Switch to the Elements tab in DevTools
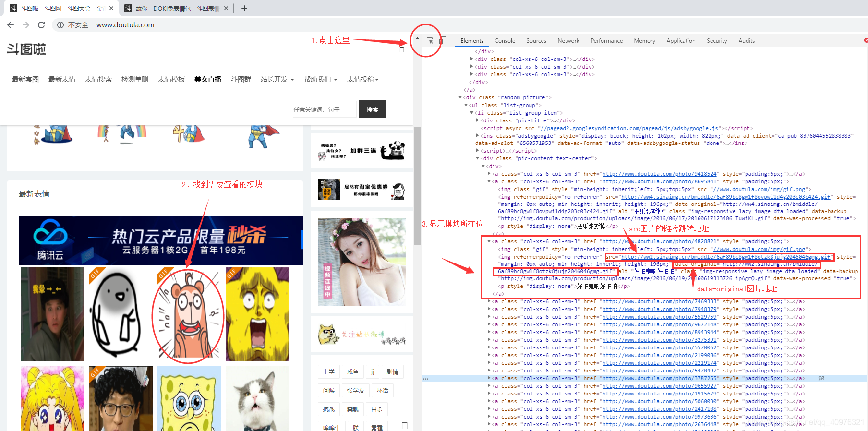Image resolution: width=868 pixels, height=431 pixels. pyautogui.click(x=472, y=41)
